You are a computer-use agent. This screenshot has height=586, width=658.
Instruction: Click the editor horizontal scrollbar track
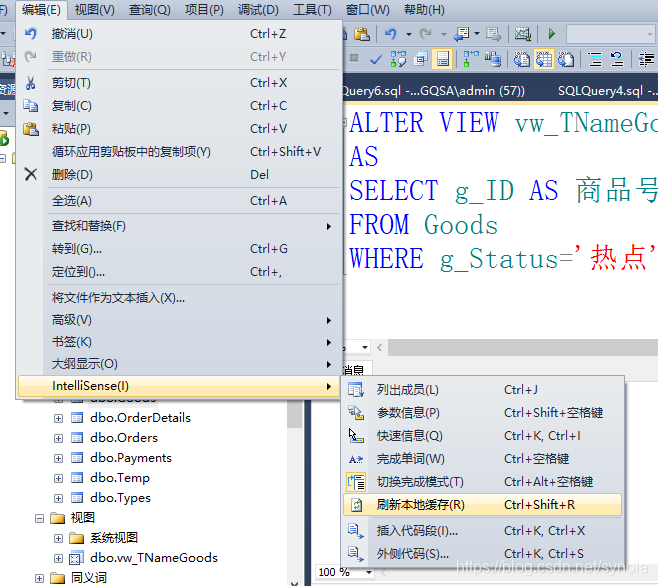(x=523, y=348)
